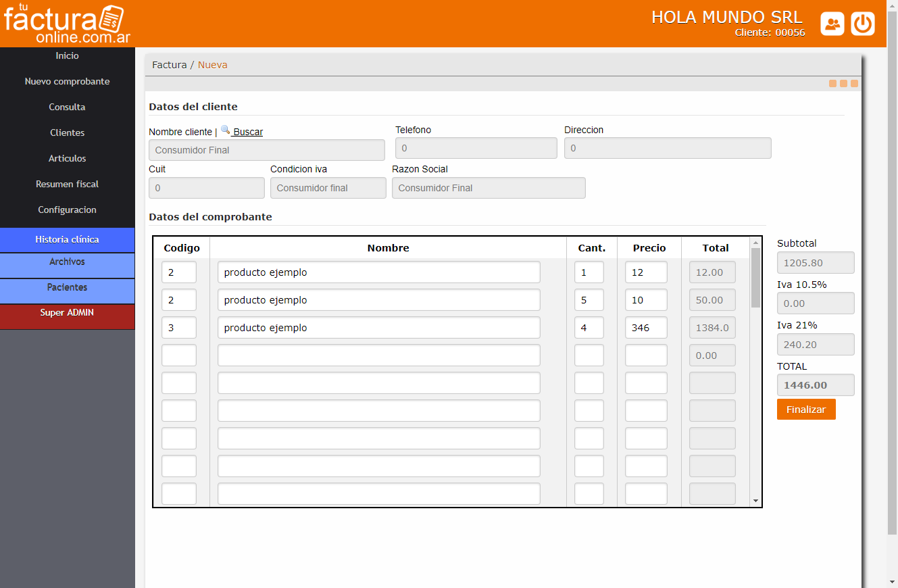The width and height of the screenshot is (898, 588).
Task: Open the Super ADMIN section
Action: (x=67, y=313)
